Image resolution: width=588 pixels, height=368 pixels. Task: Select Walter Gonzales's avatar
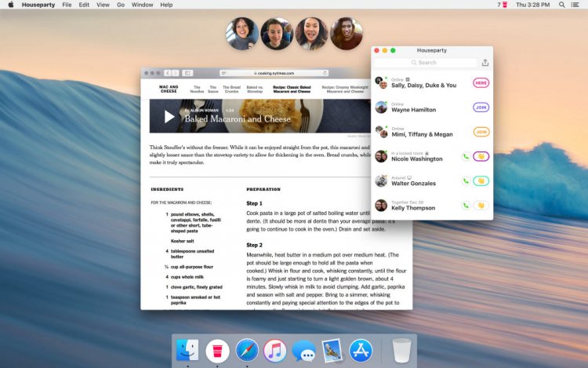(x=381, y=180)
